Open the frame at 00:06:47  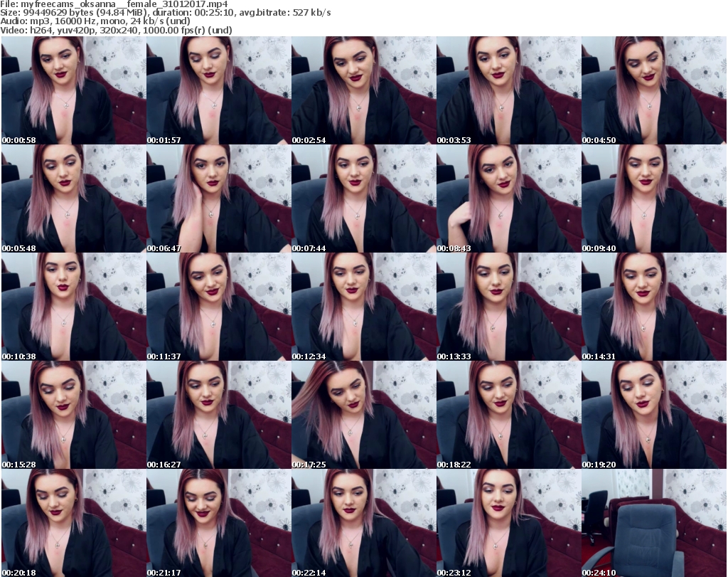tap(219, 198)
